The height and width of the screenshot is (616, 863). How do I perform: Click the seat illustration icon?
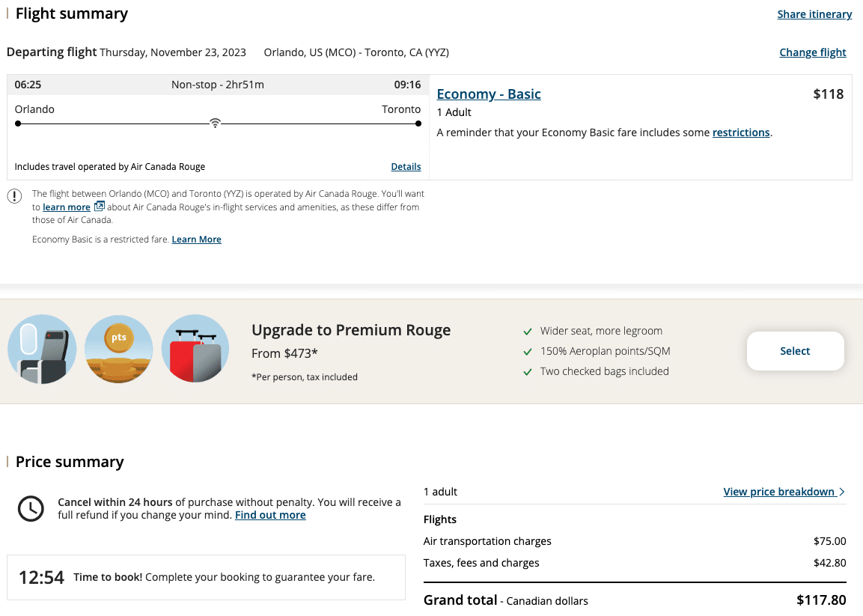coord(42,350)
